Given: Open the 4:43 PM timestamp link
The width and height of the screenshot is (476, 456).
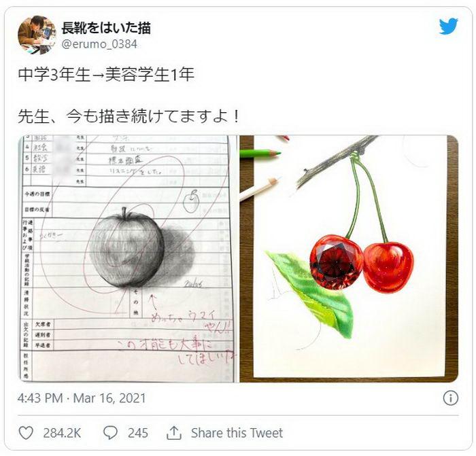Looking at the screenshot, I should pos(40,398).
